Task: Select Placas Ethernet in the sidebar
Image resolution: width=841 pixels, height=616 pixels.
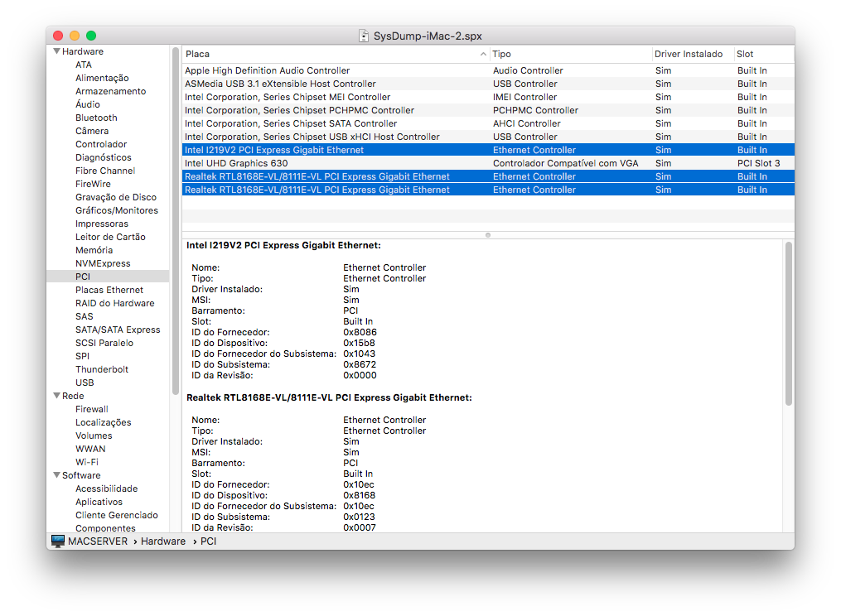Action: coord(109,290)
